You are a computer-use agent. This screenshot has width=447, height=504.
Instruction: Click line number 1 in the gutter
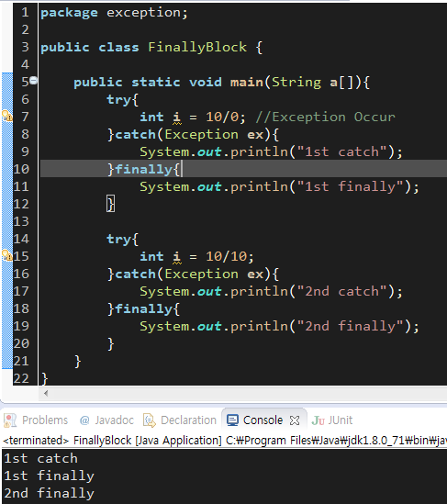pos(25,13)
